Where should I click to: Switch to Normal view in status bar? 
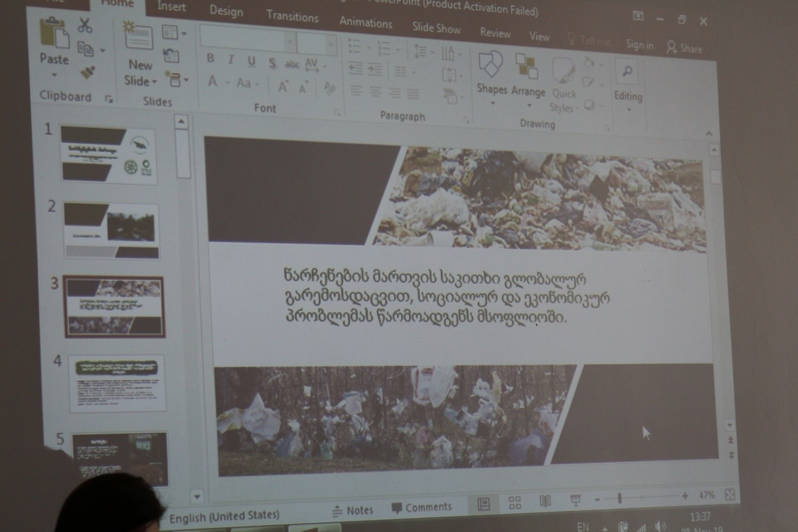click(484, 504)
